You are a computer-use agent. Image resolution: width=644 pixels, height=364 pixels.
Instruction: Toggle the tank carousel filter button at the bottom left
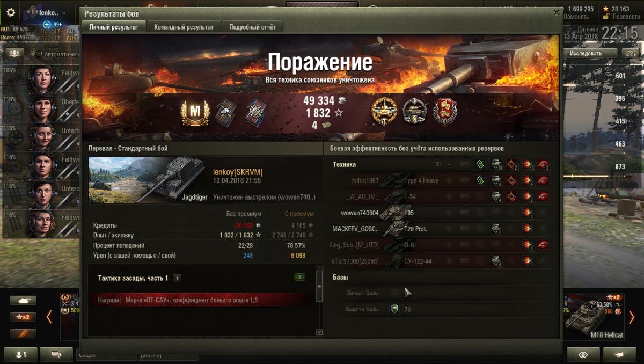pyautogui.click(x=23, y=301)
